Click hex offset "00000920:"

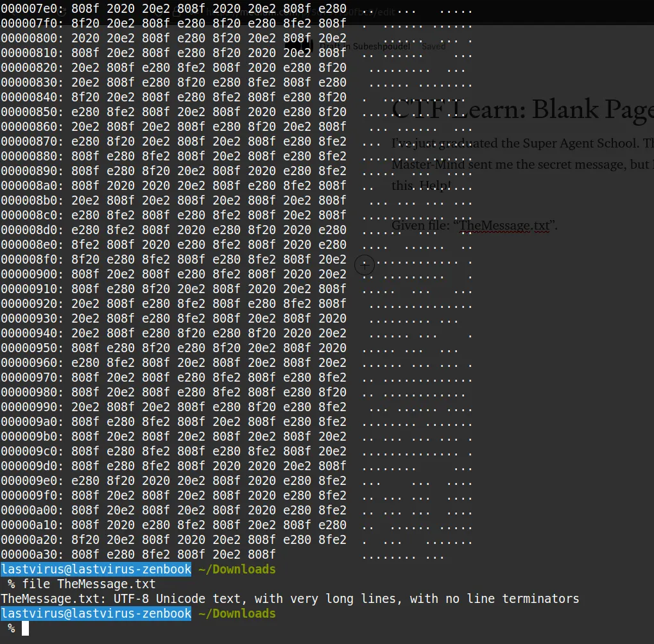32,303
